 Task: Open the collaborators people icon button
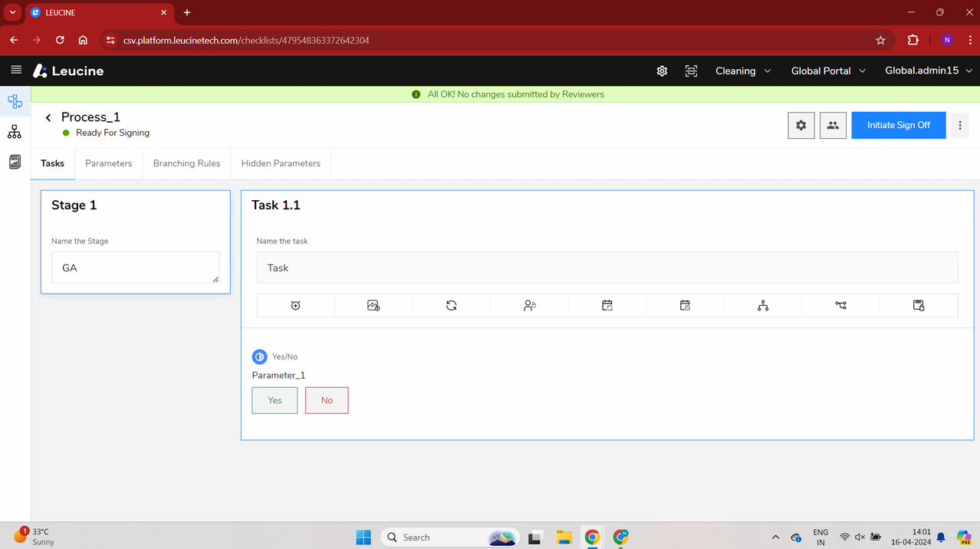pos(833,125)
